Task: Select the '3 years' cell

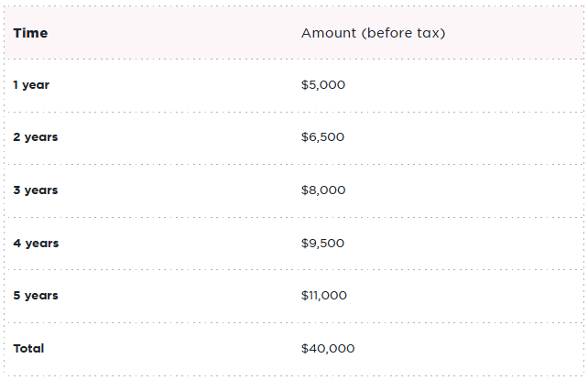Action: (36, 190)
